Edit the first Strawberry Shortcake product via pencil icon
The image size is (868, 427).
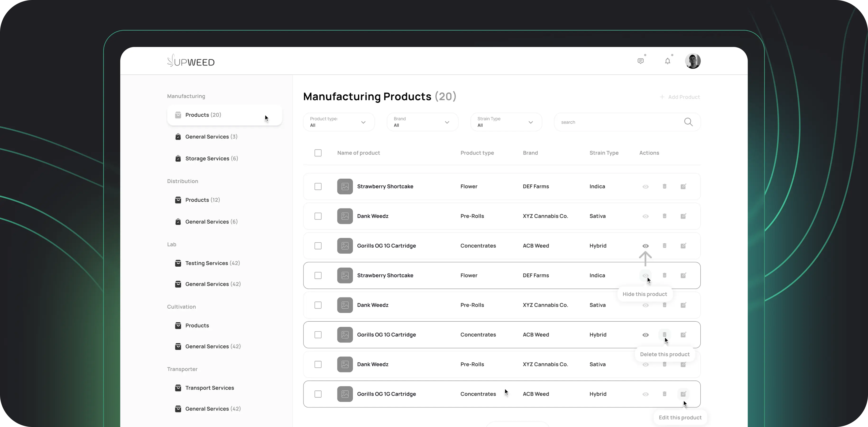click(683, 186)
